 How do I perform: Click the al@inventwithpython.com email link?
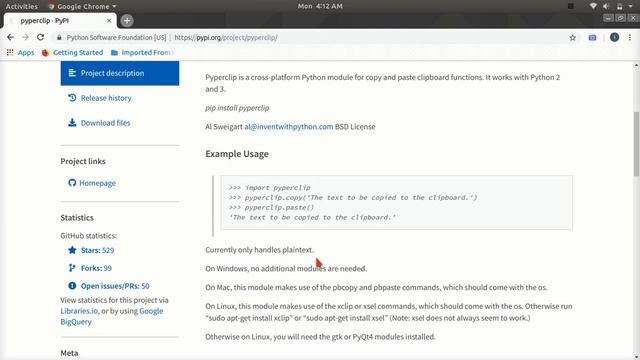pos(289,127)
